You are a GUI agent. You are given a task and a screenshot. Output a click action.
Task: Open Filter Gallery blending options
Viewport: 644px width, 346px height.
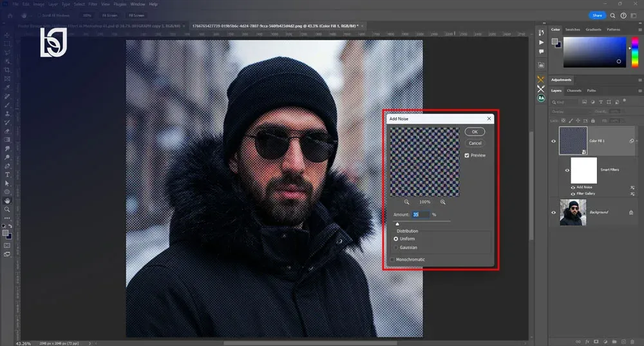632,193
